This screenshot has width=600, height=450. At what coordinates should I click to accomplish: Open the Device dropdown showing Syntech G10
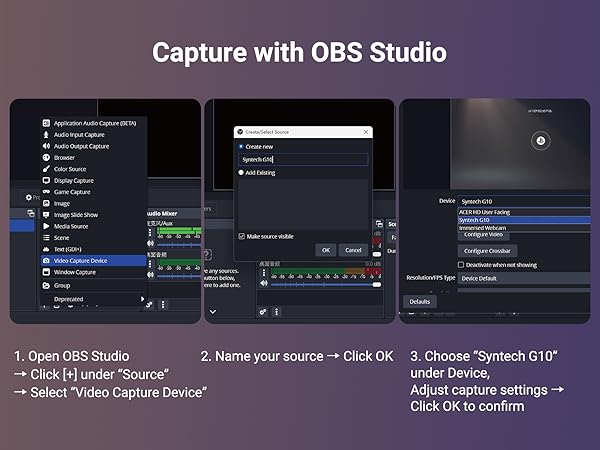coord(524,201)
